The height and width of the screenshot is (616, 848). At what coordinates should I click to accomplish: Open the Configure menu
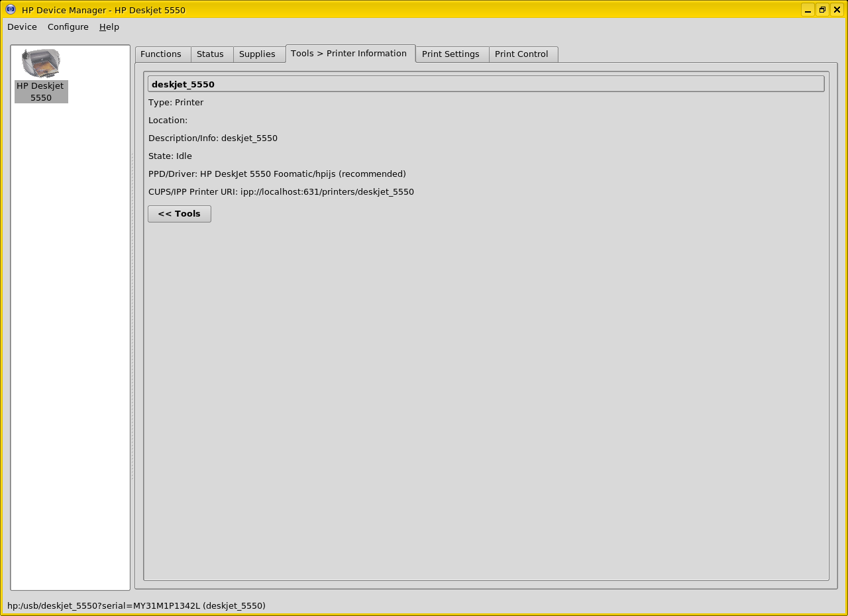68,27
